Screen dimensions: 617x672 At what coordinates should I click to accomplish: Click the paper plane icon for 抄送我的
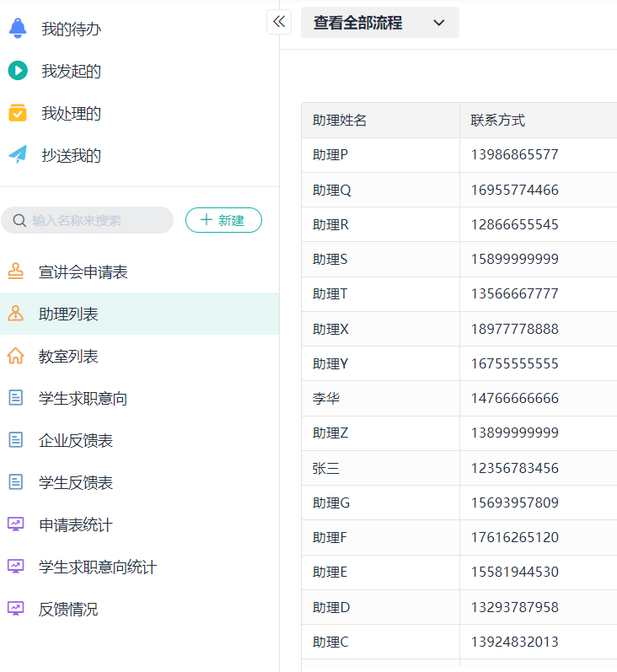coord(18,155)
